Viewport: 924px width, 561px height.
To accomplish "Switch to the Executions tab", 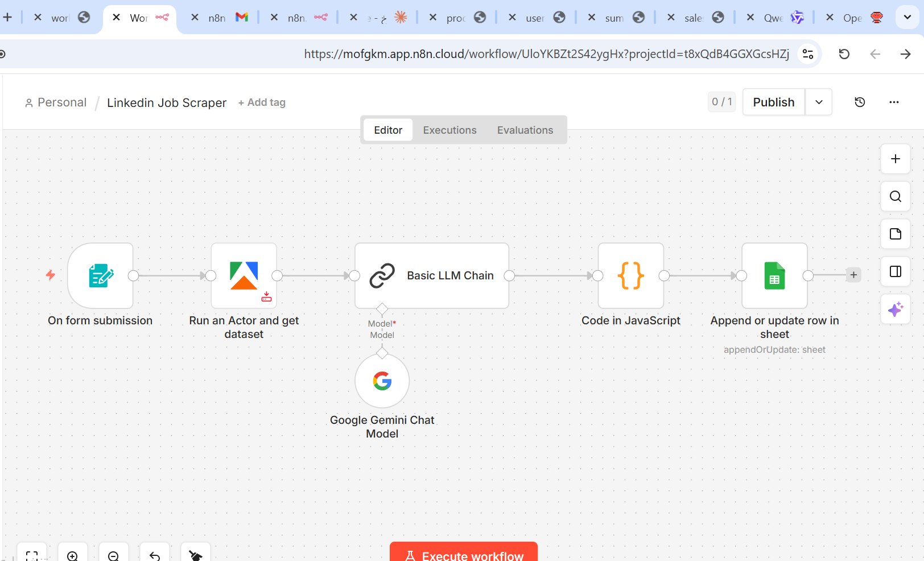I will click(449, 130).
